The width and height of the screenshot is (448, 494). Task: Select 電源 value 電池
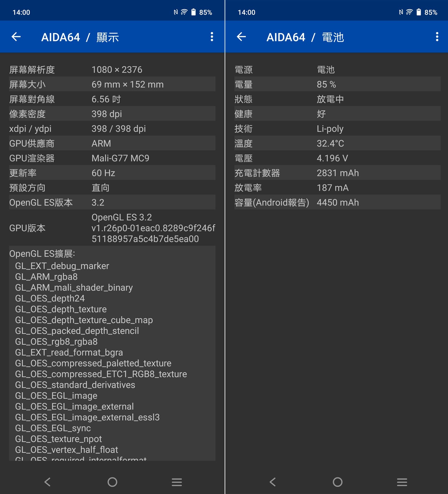tap(326, 69)
